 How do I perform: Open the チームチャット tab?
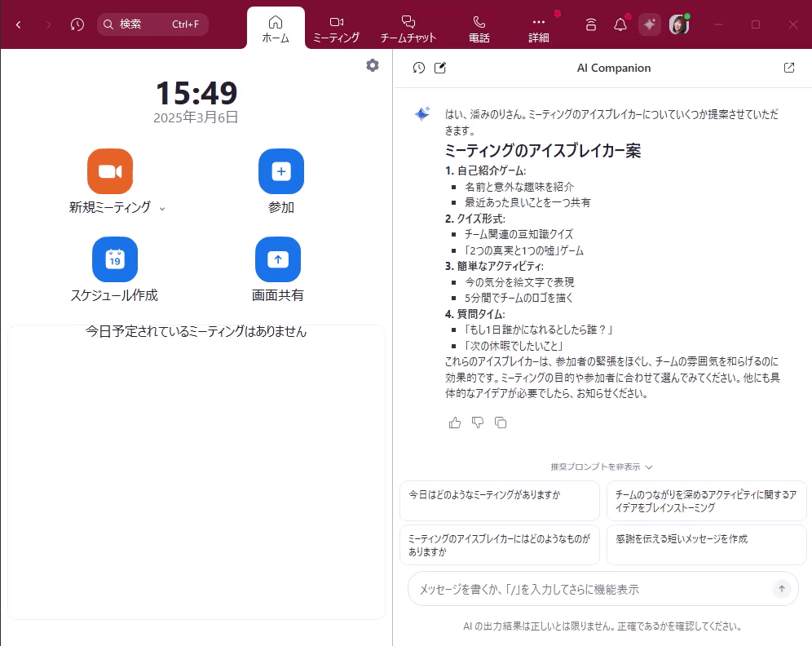[408, 29]
